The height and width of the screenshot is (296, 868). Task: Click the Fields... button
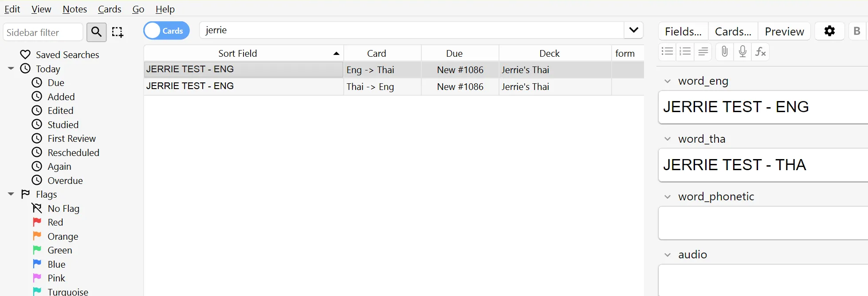click(x=683, y=31)
